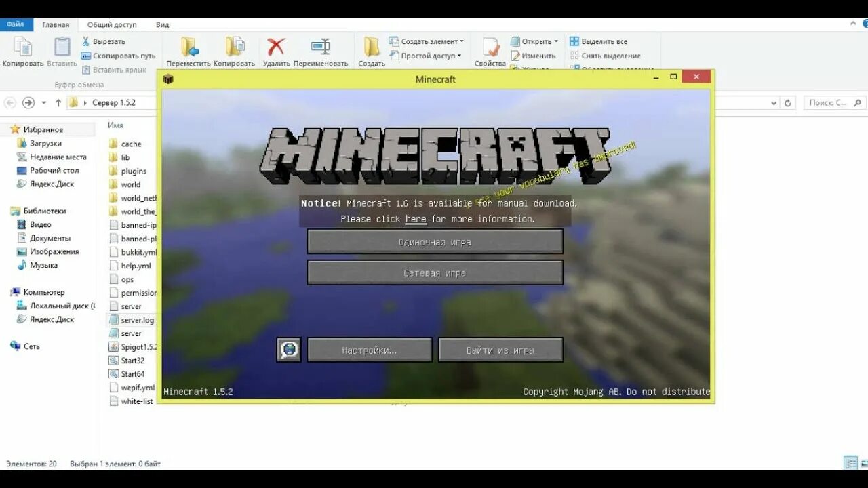Choose Copy path (Скопировать путь) in ribbon
The height and width of the screenshot is (488, 868).
[x=118, y=56]
